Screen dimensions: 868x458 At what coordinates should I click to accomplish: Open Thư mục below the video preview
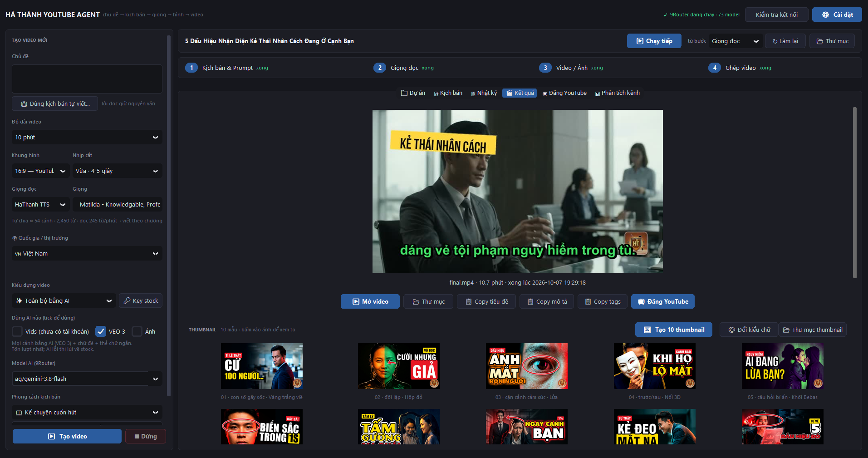[x=428, y=301]
